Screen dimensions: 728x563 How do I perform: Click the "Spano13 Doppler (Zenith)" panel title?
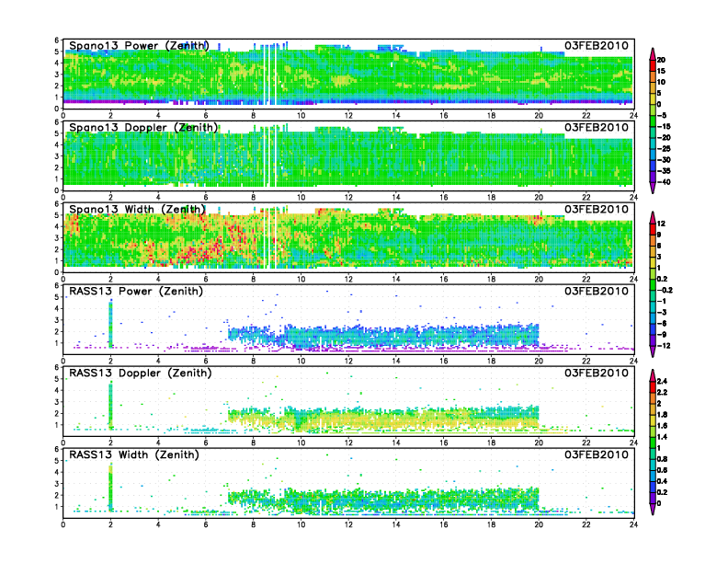pos(143,128)
